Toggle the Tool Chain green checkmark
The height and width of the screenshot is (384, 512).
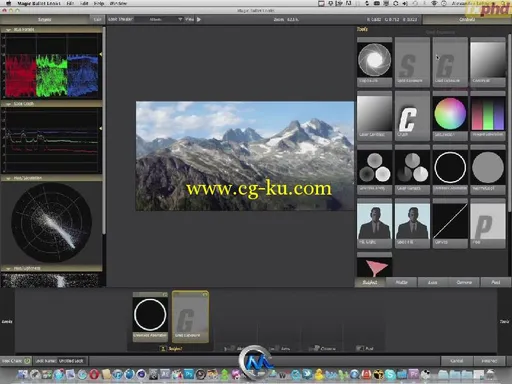pyautogui.click(x=27, y=361)
